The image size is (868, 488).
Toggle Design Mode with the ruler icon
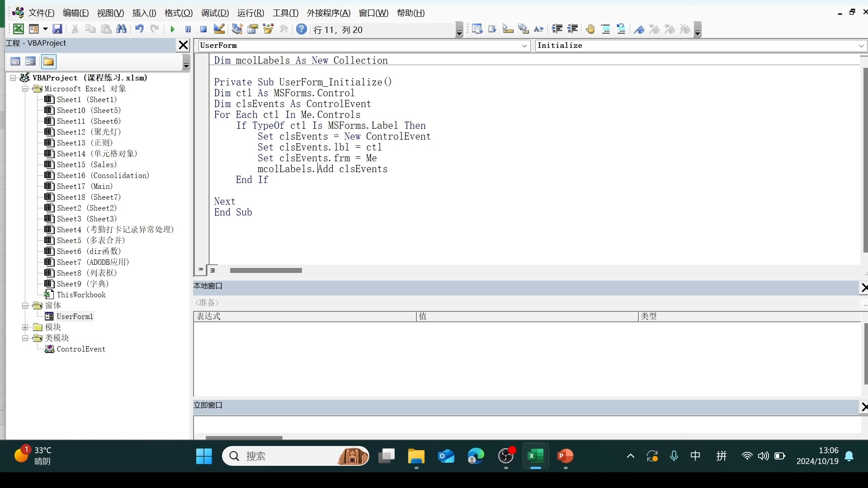[x=219, y=29]
